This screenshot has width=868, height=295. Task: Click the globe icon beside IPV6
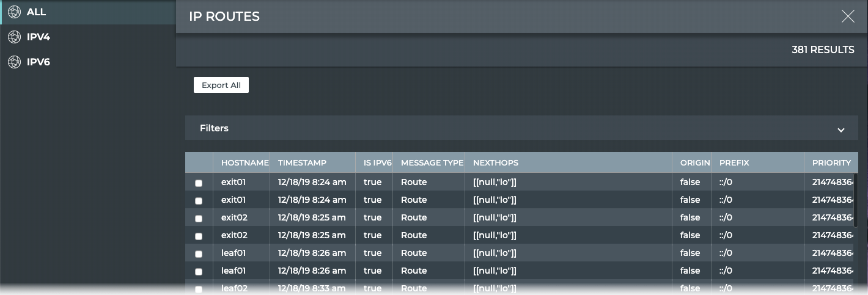(14, 62)
